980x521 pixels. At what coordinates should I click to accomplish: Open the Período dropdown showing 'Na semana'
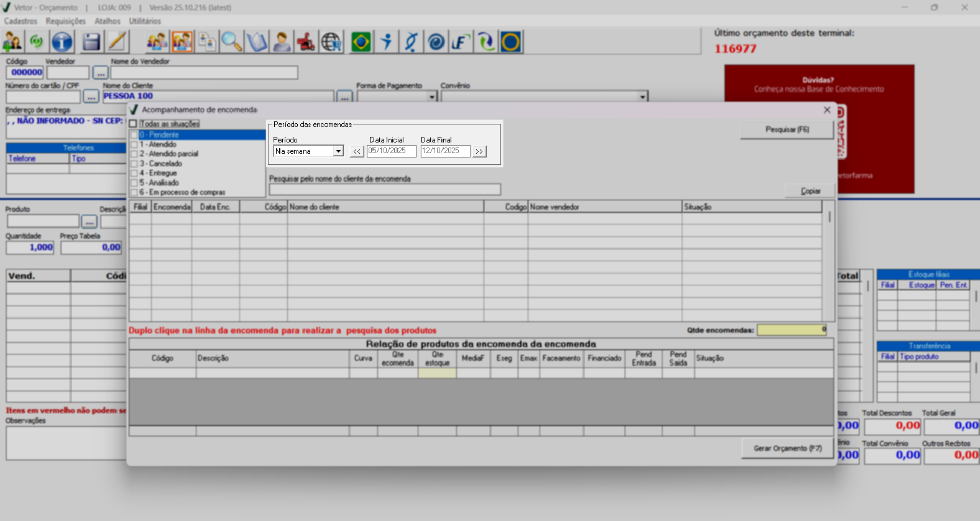pos(338,151)
